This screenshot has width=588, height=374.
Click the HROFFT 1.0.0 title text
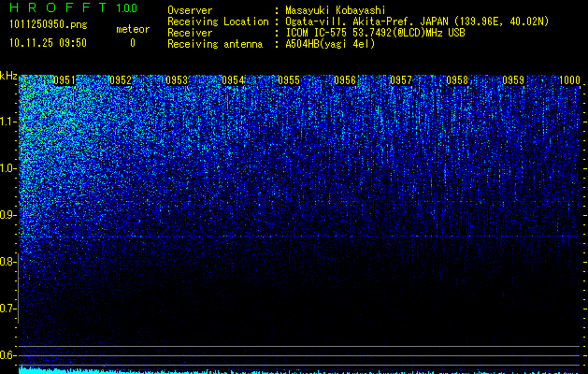pyautogui.click(x=74, y=7)
